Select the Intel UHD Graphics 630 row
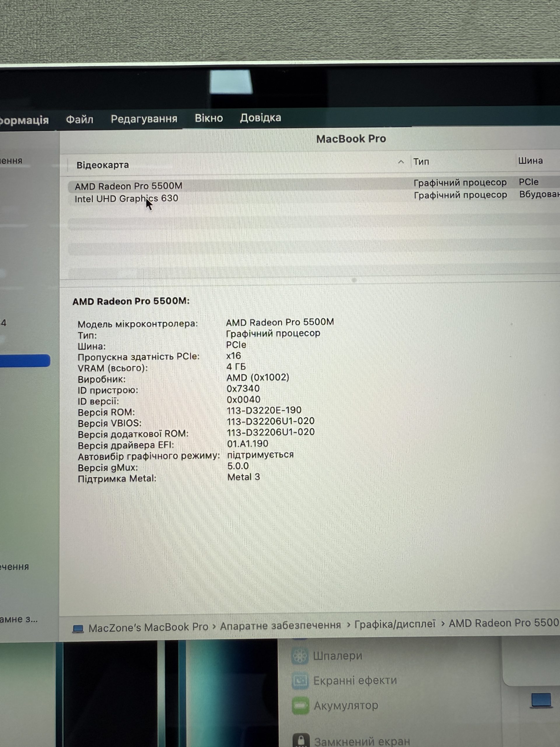Viewport: 560px width, 747px height. (x=314, y=197)
